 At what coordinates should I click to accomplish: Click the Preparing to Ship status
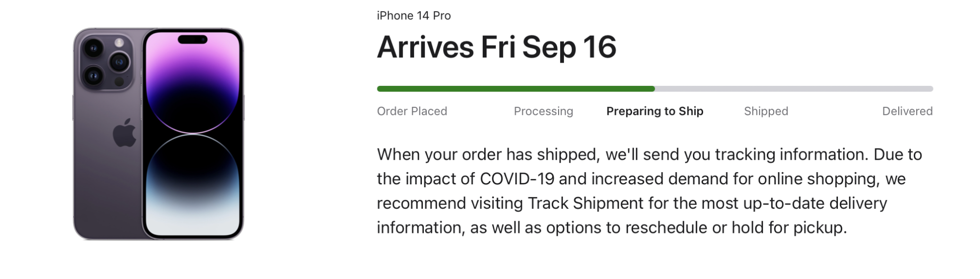click(x=655, y=111)
